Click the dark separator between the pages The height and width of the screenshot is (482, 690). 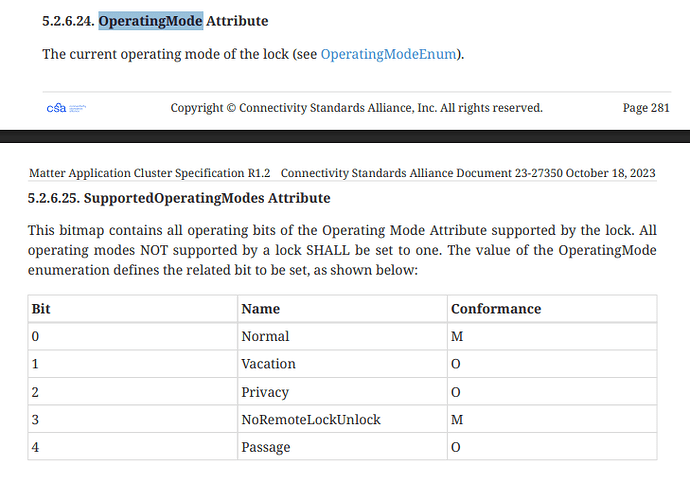tap(345, 137)
